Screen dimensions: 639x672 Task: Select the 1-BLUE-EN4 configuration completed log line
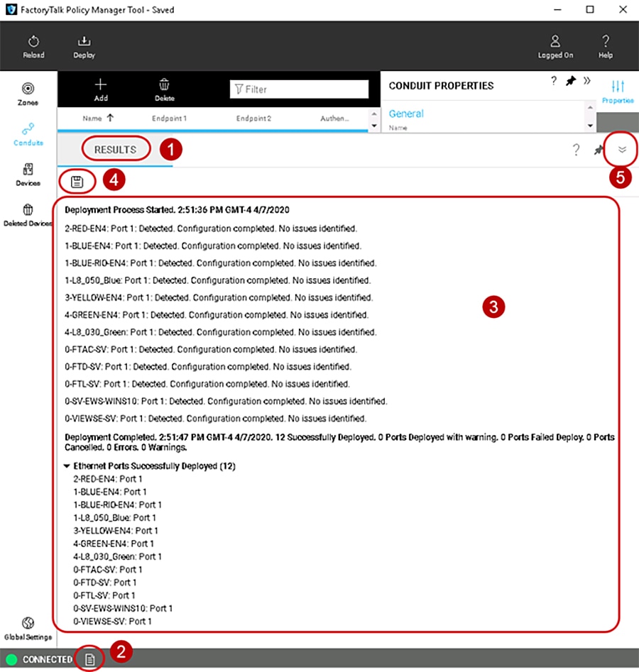pyautogui.click(x=213, y=246)
